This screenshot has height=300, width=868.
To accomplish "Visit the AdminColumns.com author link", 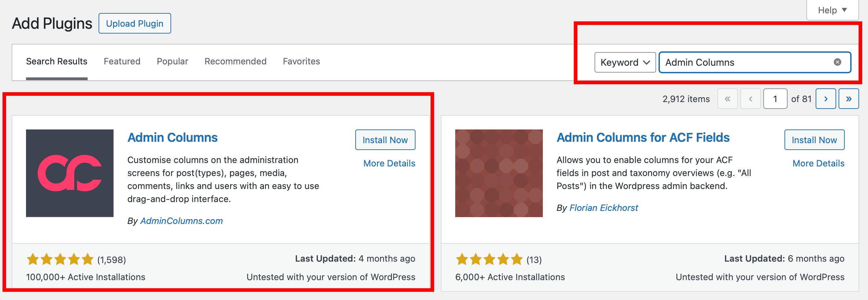I will point(181,221).
